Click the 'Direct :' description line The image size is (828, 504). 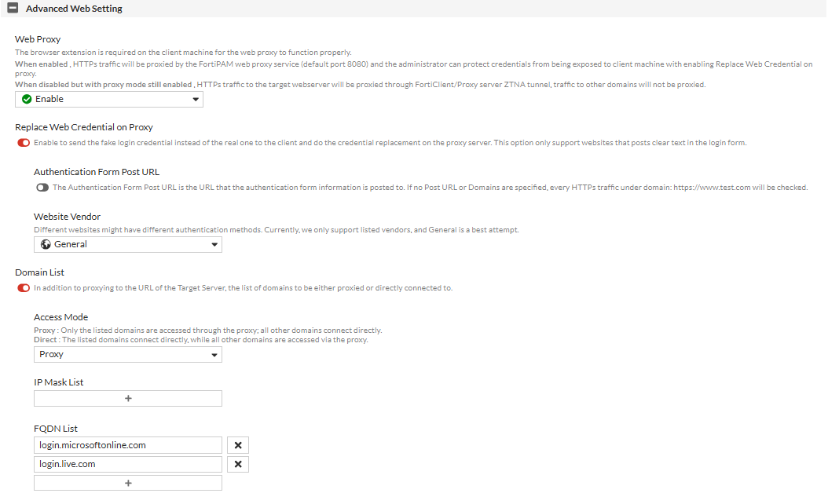point(201,340)
